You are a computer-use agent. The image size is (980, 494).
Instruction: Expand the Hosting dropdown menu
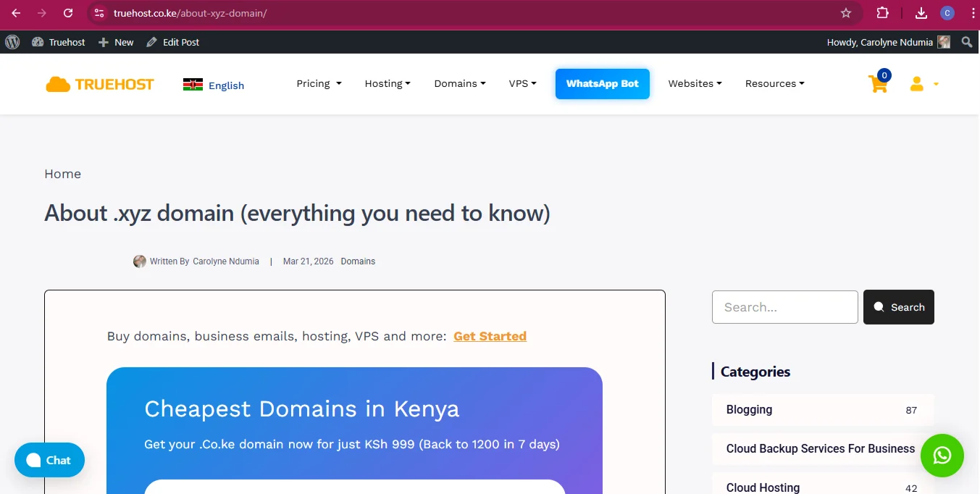click(388, 83)
